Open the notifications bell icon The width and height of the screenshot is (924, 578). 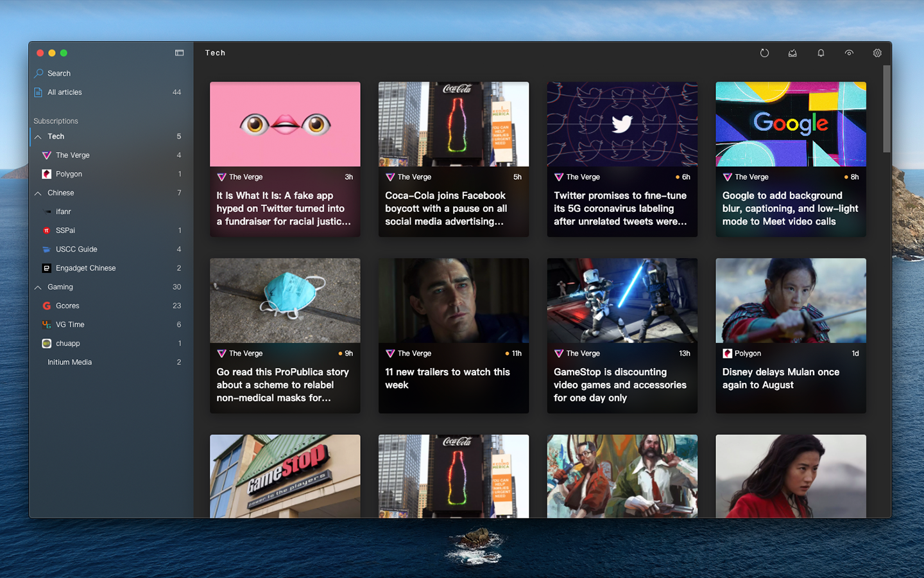(821, 53)
